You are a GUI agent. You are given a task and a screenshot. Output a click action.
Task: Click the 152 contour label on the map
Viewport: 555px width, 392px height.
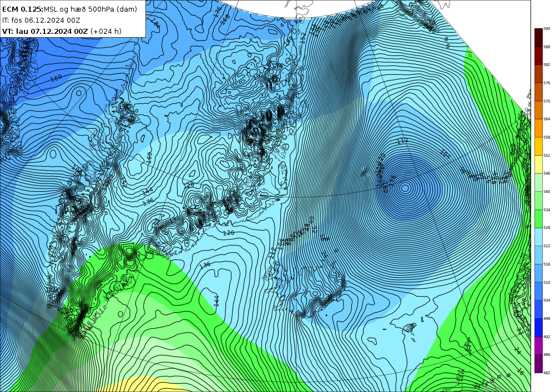click(303, 38)
